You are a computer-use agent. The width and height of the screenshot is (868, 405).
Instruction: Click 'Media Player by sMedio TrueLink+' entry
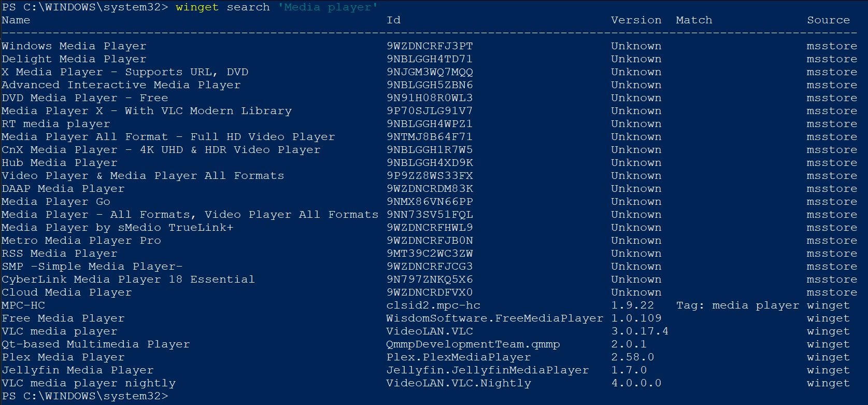click(x=118, y=228)
